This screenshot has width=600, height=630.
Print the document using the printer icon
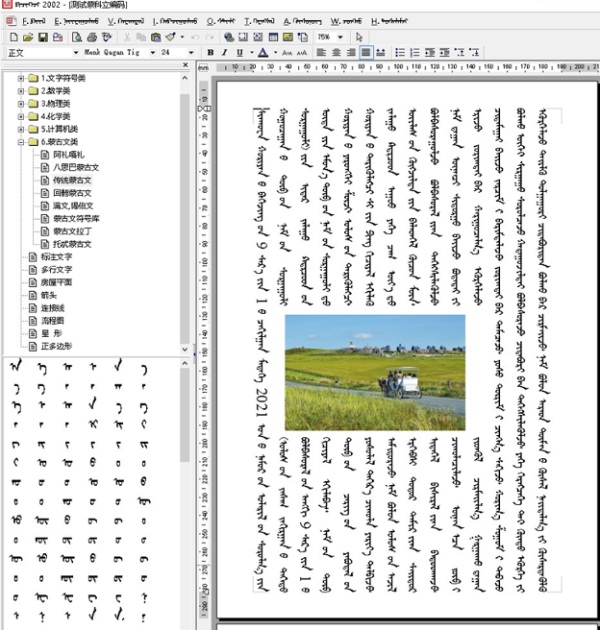click(x=92, y=37)
